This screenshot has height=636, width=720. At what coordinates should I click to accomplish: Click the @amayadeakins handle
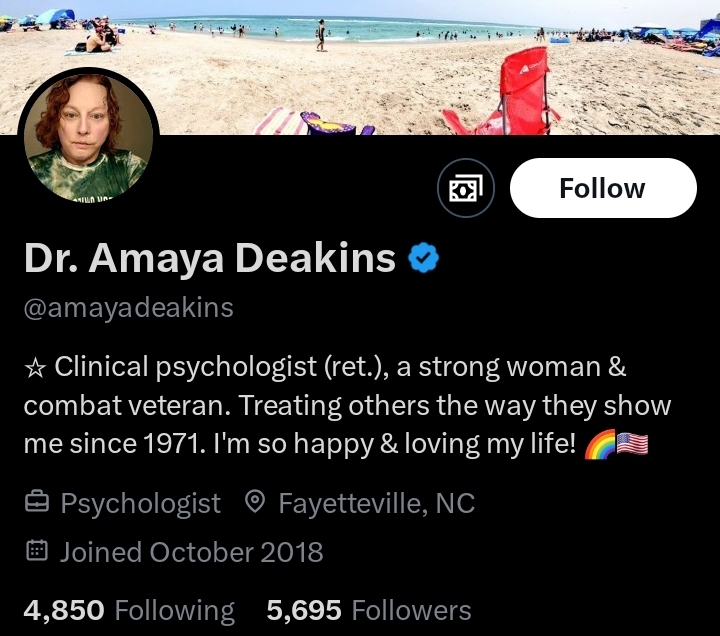click(129, 309)
